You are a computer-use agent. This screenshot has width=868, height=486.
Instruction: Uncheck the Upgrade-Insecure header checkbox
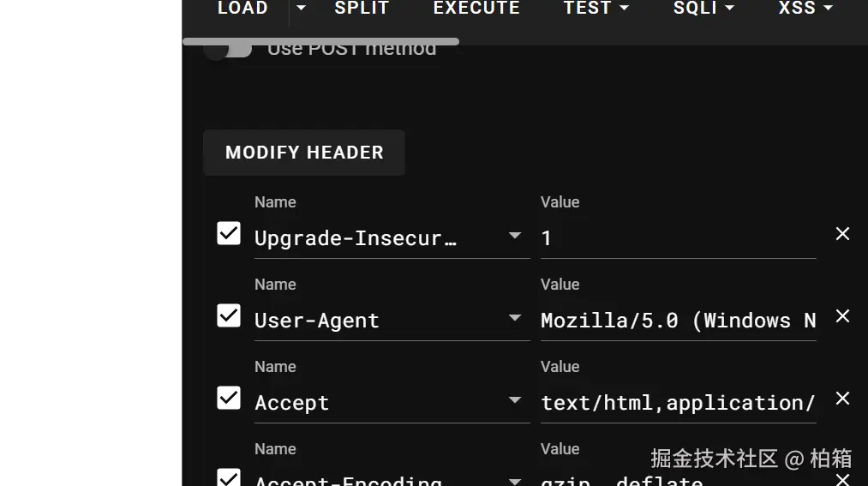point(229,233)
